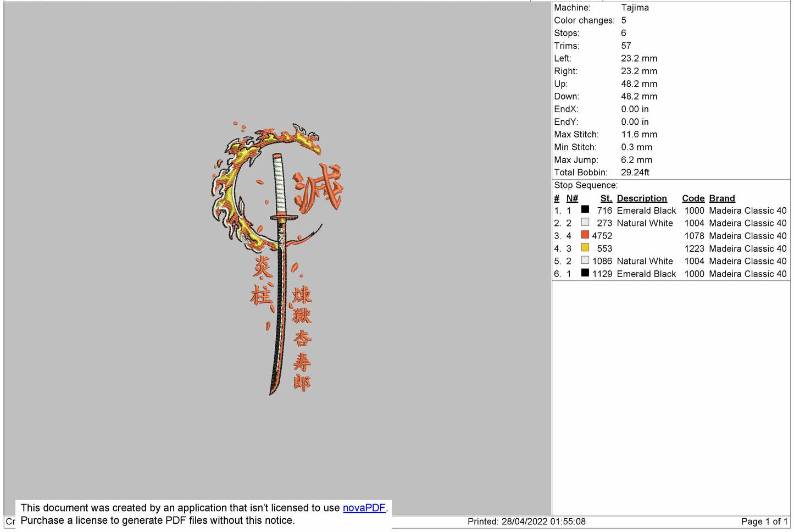Open the novaPDF hyperlink
The height and width of the screenshot is (532, 794).
[x=364, y=508]
